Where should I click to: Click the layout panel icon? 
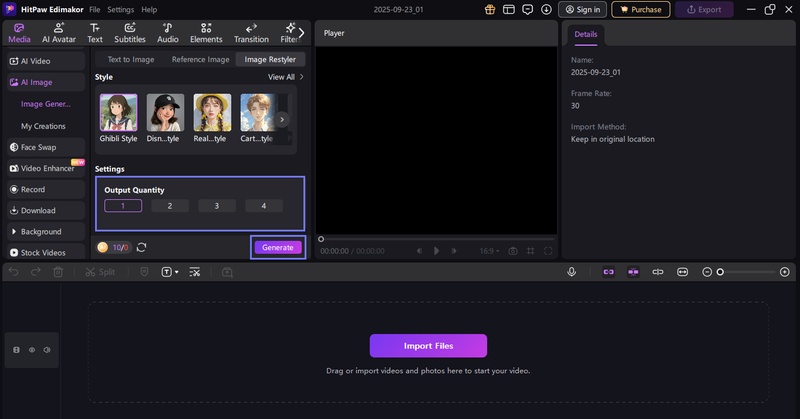coord(509,9)
